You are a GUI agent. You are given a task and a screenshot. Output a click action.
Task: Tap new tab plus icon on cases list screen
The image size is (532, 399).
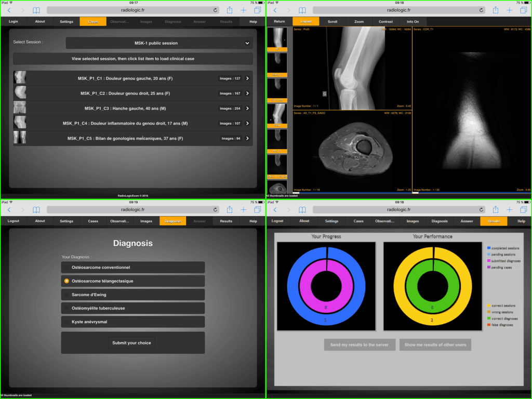pos(243,10)
